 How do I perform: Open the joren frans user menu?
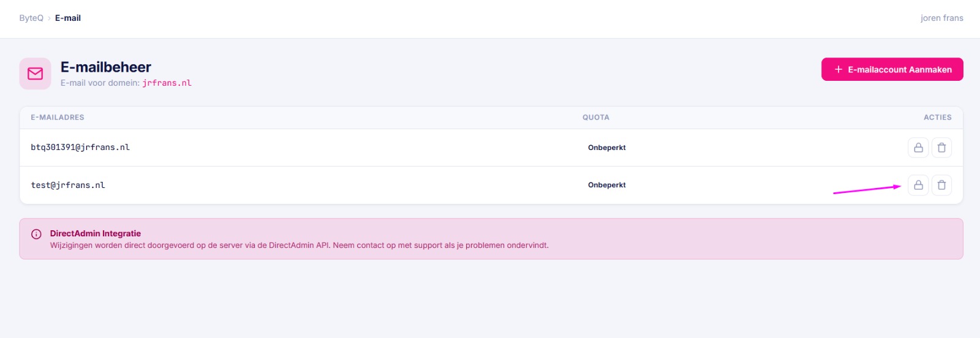(941, 18)
